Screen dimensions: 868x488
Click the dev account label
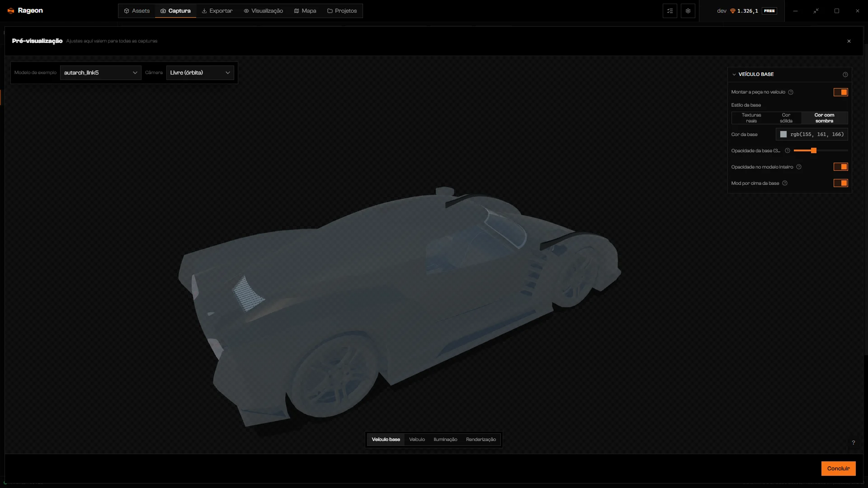(722, 11)
